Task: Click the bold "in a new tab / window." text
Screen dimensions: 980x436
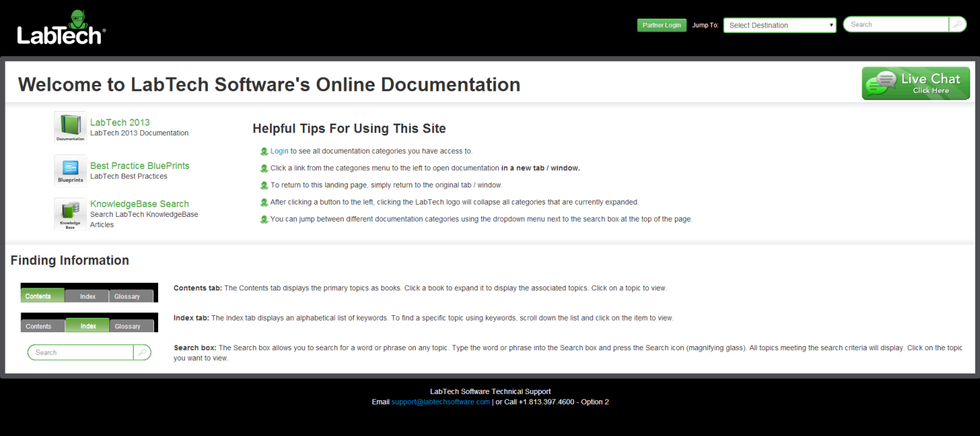Action: click(540, 168)
